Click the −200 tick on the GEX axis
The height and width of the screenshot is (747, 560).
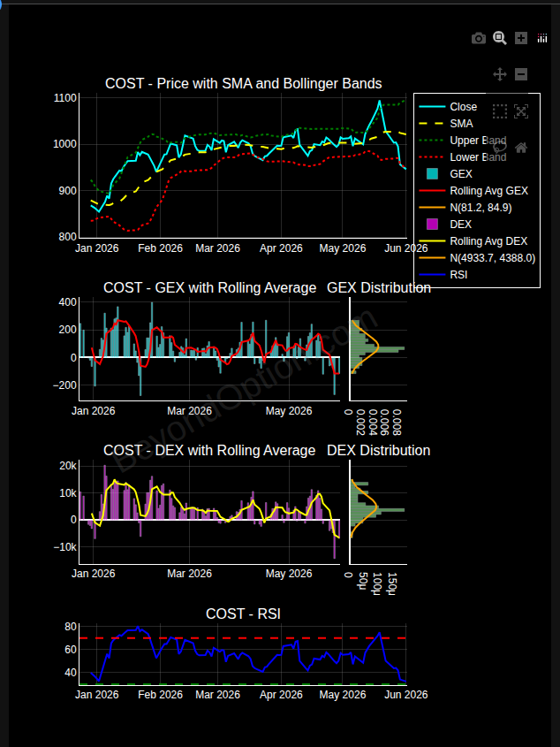[x=64, y=385]
